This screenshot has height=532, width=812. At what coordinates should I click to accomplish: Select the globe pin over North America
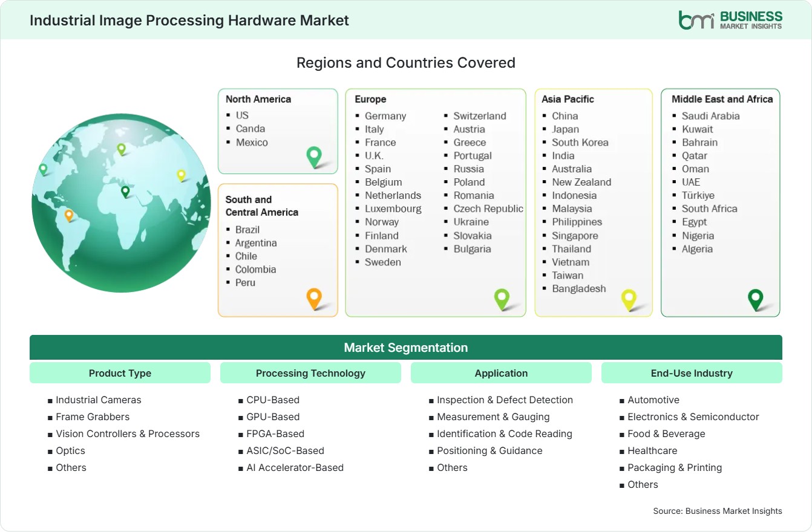click(43, 169)
